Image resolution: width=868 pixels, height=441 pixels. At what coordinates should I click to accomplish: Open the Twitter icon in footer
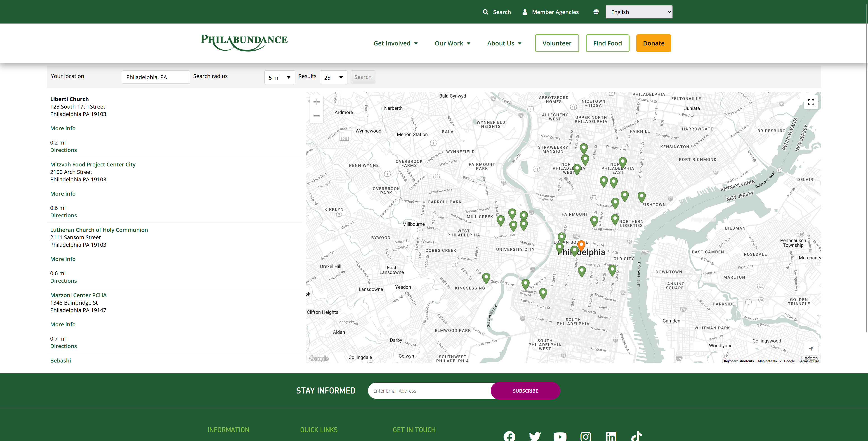click(x=535, y=436)
